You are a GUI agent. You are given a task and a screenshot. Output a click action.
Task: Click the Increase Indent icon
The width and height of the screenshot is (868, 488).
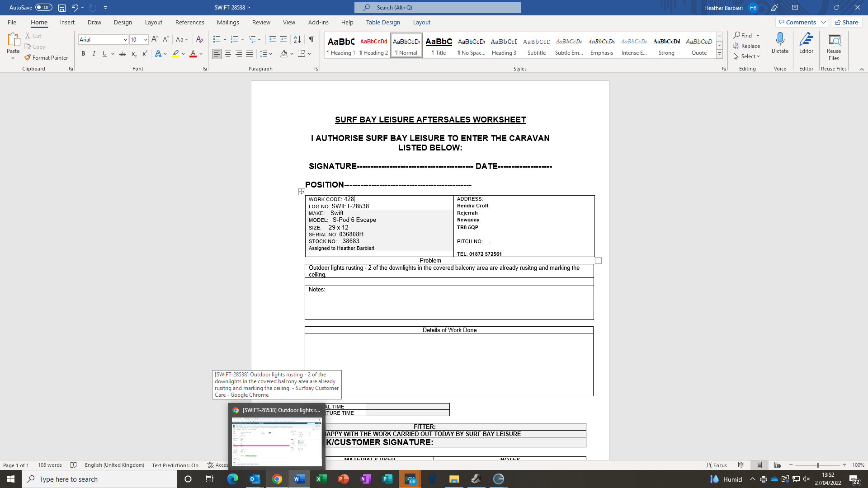(x=283, y=39)
